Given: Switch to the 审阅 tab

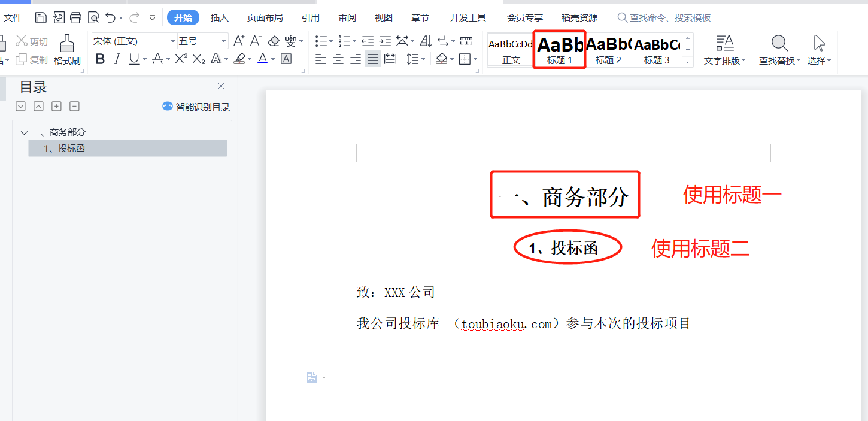Looking at the screenshot, I should click(347, 17).
